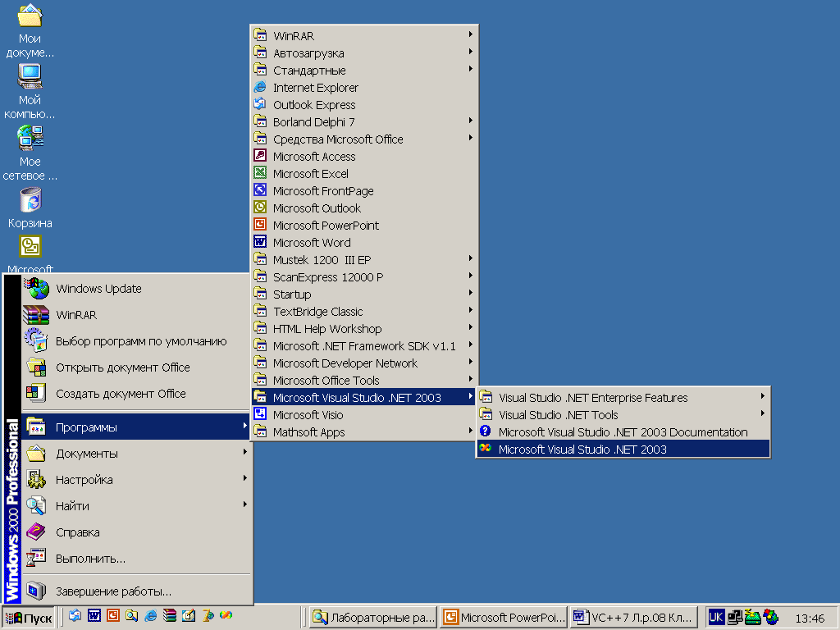Open Mustek 1200 III EP folder

[363, 260]
